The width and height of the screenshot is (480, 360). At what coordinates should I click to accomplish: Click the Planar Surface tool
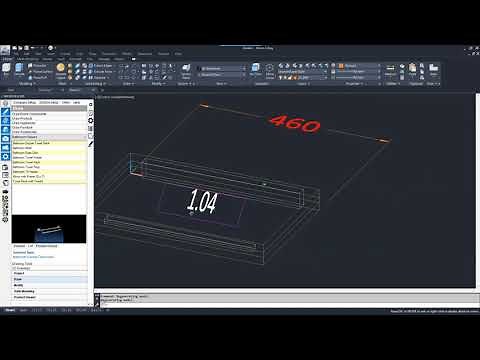click(x=40, y=72)
